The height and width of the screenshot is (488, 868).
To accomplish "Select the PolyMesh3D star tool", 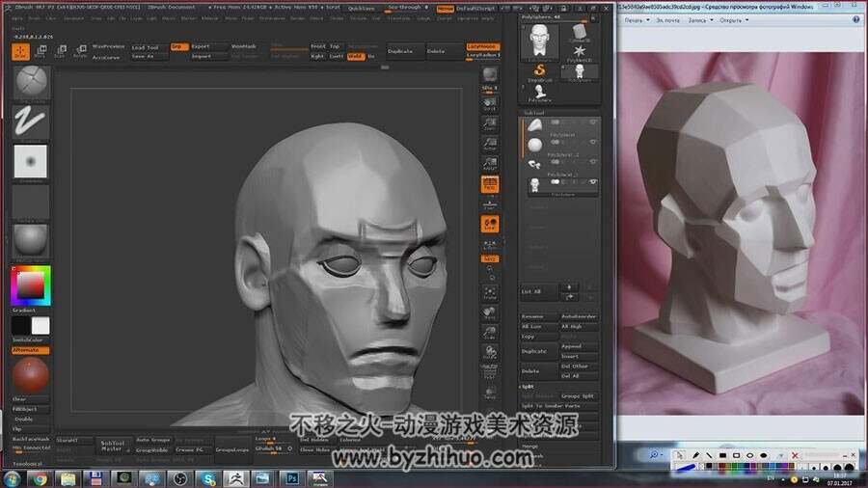I will pos(580,53).
